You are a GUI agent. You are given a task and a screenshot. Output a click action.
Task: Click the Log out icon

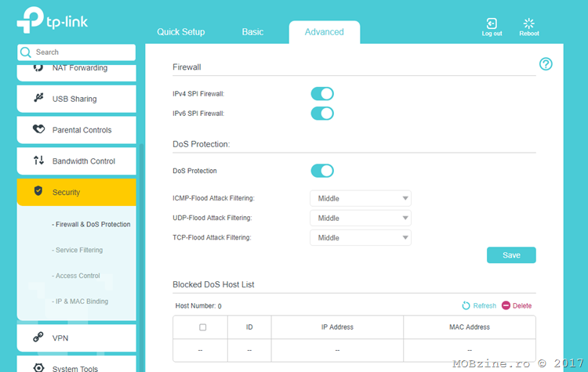pyautogui.click(x=492, y=24)
